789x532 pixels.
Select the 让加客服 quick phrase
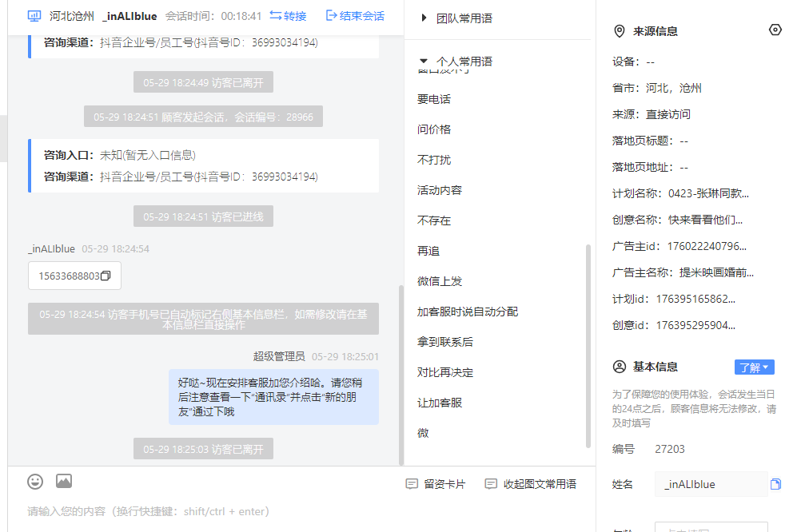[440, 403]
